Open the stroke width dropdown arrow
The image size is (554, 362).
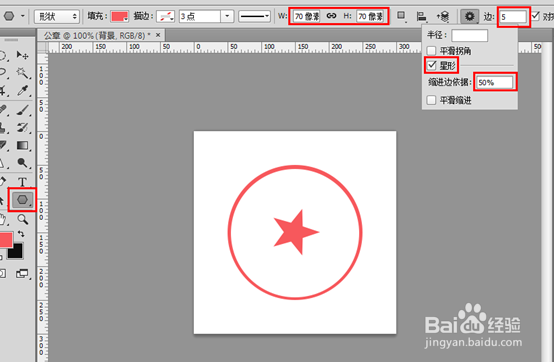click(227, 16)
